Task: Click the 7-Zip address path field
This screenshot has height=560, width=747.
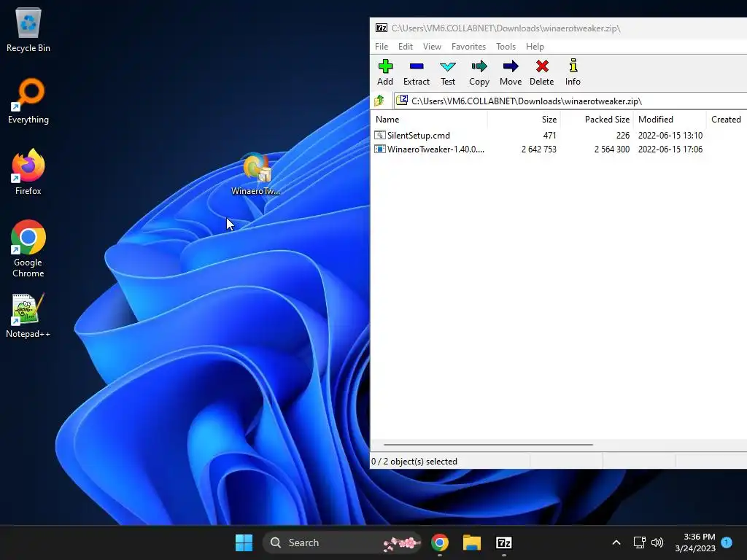Action: (x=570, y=101)
